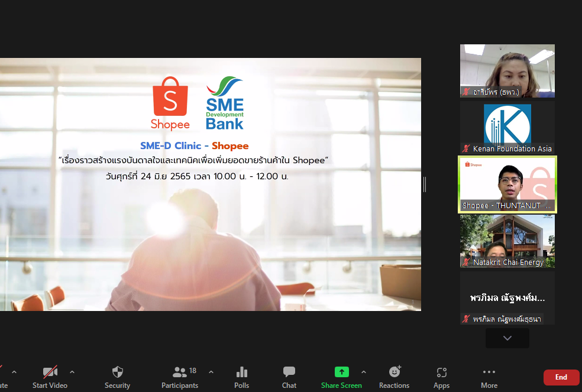This screenshot has height=392, width=582.
Task: Click the green Share Screen icon
Action: tap(341, 371)
